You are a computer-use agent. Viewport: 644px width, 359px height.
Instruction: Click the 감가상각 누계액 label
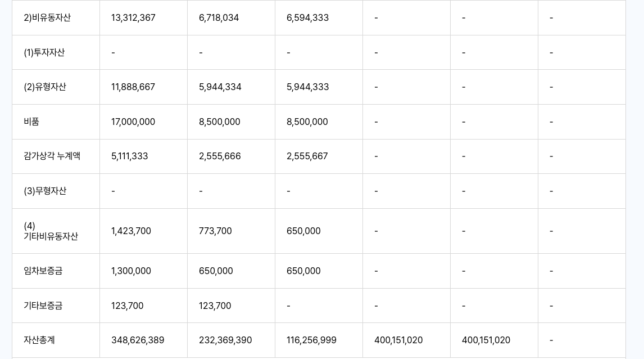tap(52, 156)
